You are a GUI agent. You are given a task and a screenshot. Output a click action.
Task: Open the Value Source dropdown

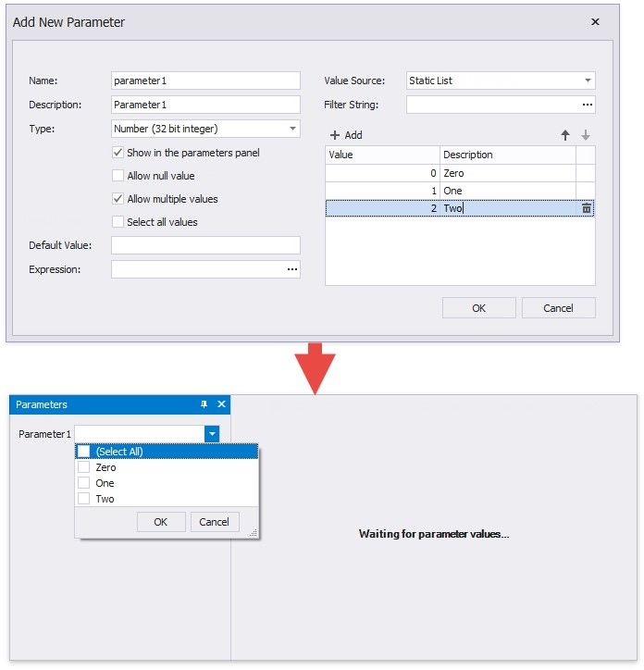point(588,81)
